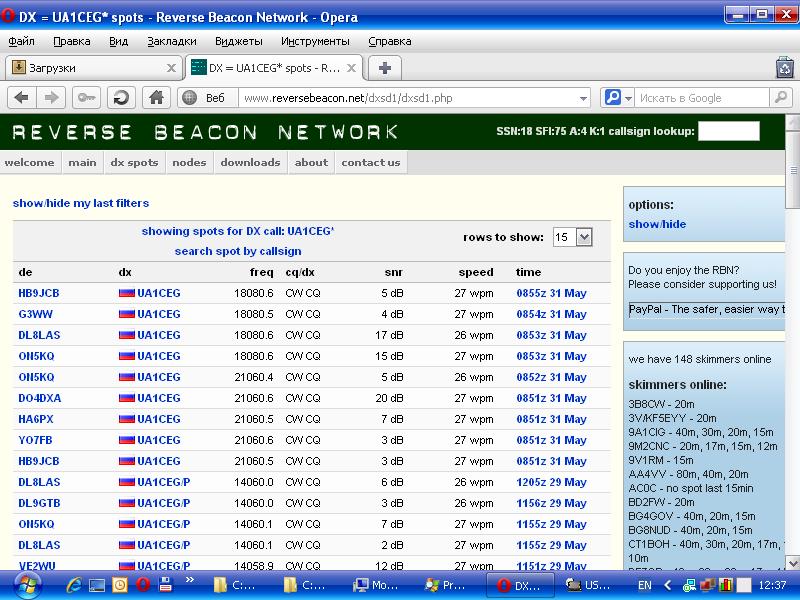The height and width of the screenshot is (600, 800).
Task: Launch Internet Explorer from quick launch
Action: pos(74,585)
